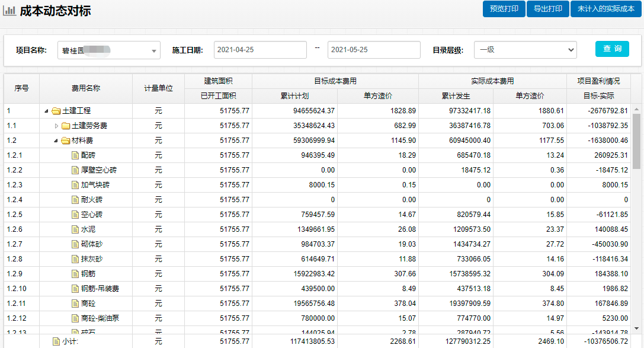Click the 小计 subtotal label

pos(70,341)
